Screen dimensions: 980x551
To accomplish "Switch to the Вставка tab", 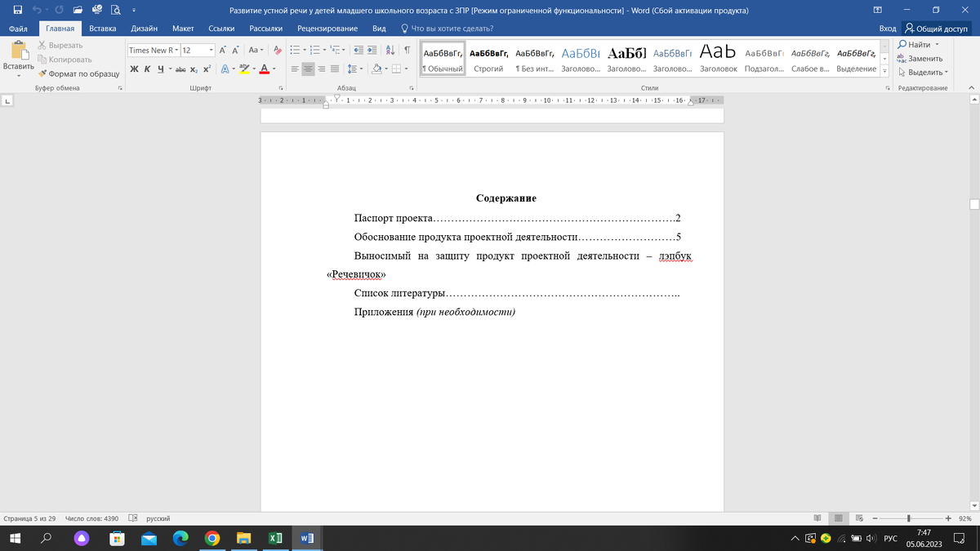I will [103, 29].
